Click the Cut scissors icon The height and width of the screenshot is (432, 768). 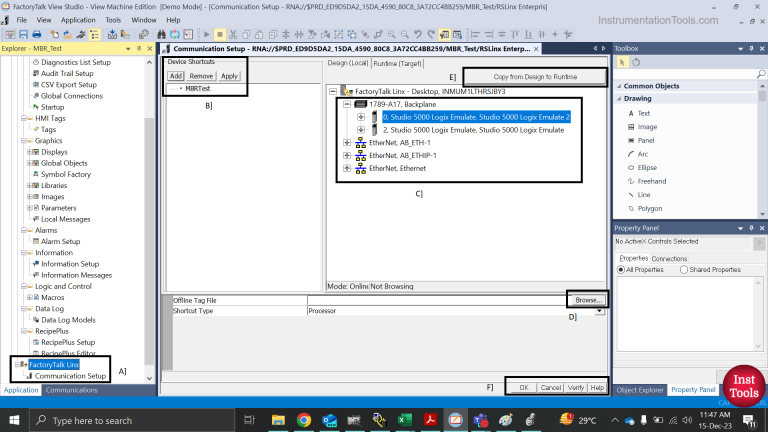pyautogui.click(x=233, y=34)
